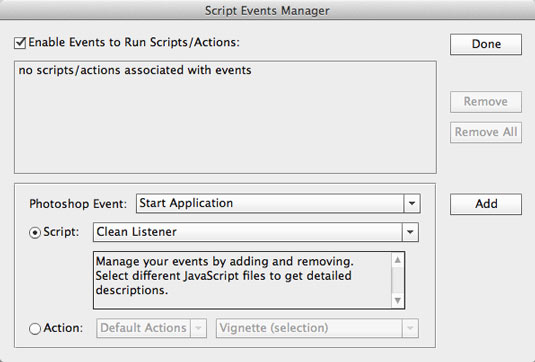Click the arrow beside Clean Listener

click(410, 232)
